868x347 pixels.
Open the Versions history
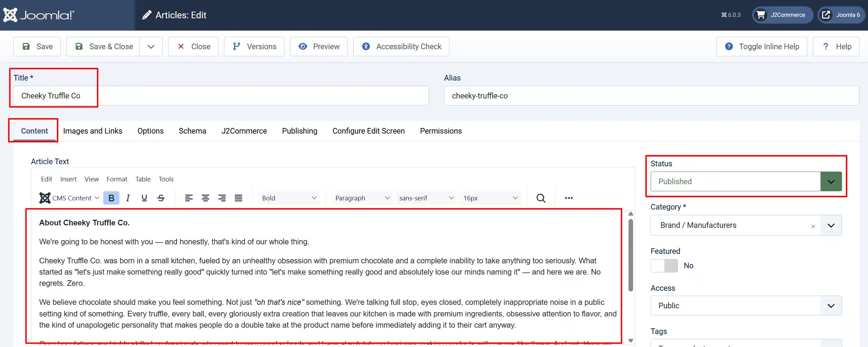click(254, 46)
